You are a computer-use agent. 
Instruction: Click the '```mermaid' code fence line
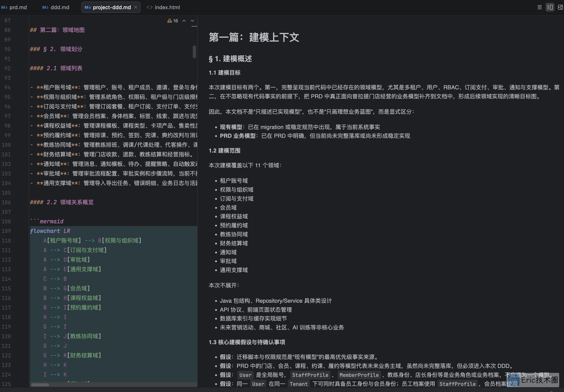47,221
